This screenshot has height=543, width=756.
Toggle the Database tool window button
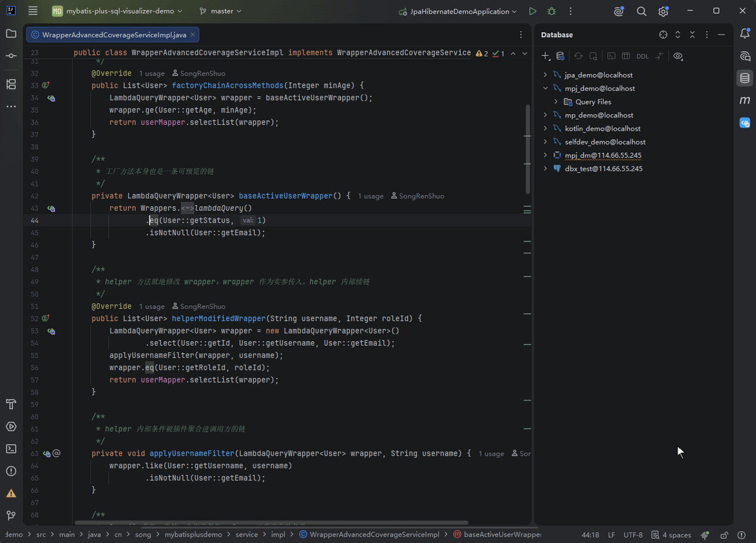pyautogui.click(x=745, y=78)
